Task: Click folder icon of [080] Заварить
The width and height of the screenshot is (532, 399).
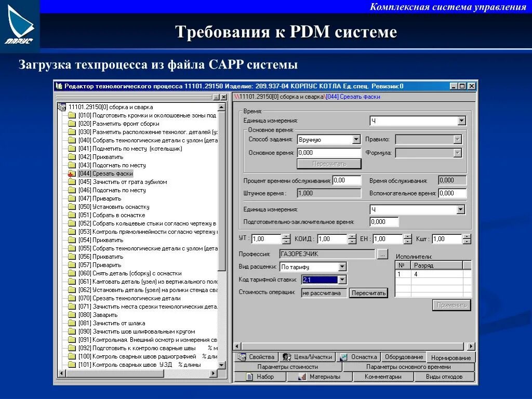Action: [72, 315]
